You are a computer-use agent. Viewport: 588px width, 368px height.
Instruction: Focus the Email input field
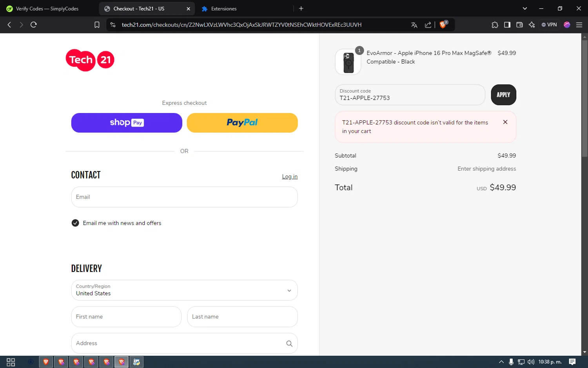tap(184, 197)
